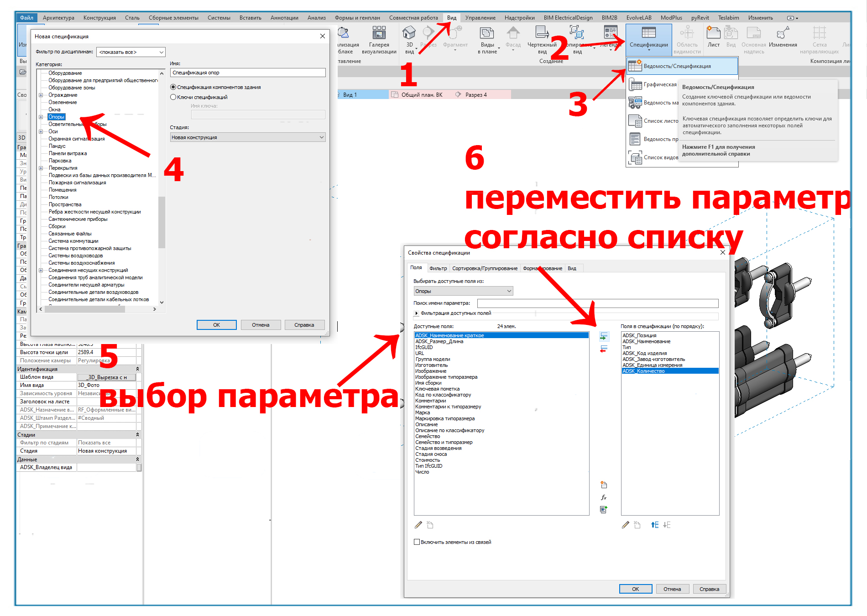Select Спецификация компонентов здания radio button
The width and height of the screenshot is (867, 616).
coord(173,87)
